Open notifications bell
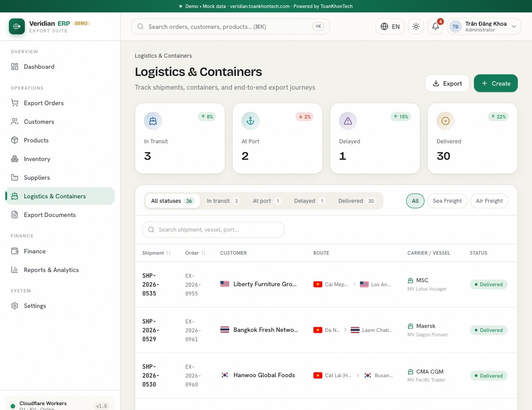The height and width of the screenshot is (410, 532). pos(435,27)
